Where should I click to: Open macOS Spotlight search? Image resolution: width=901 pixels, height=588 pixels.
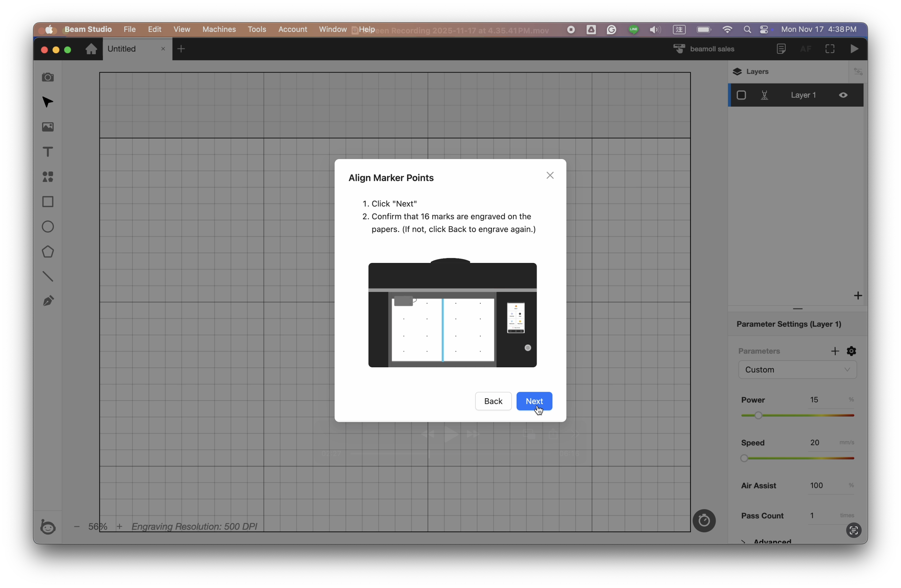tap(747, 29)
